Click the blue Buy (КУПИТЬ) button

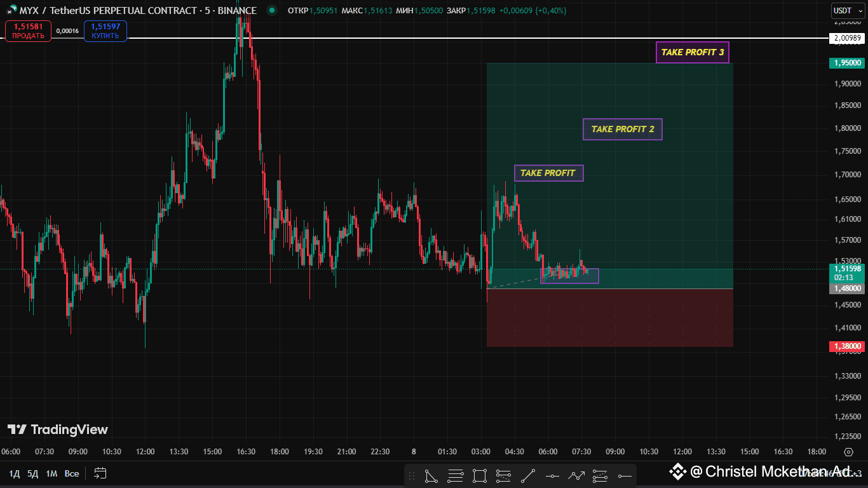click(105, 30)
